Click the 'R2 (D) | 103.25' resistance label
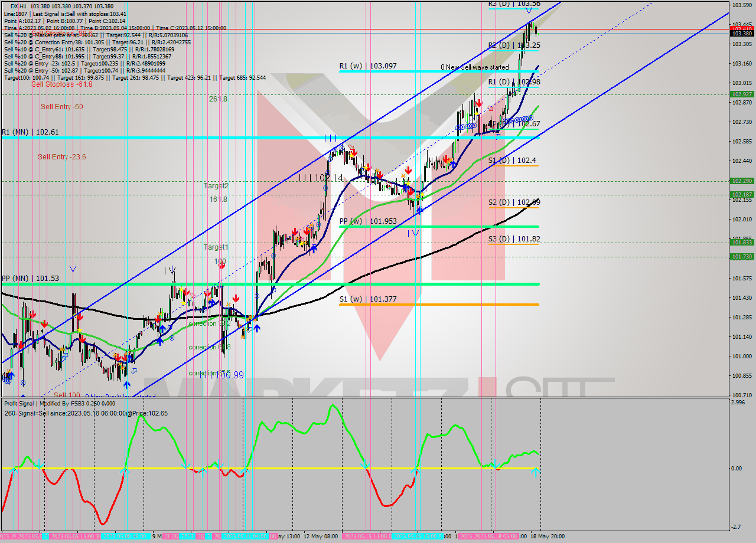Image resolution: width=756 pixels, height=543 pixels. coord(514,45)
